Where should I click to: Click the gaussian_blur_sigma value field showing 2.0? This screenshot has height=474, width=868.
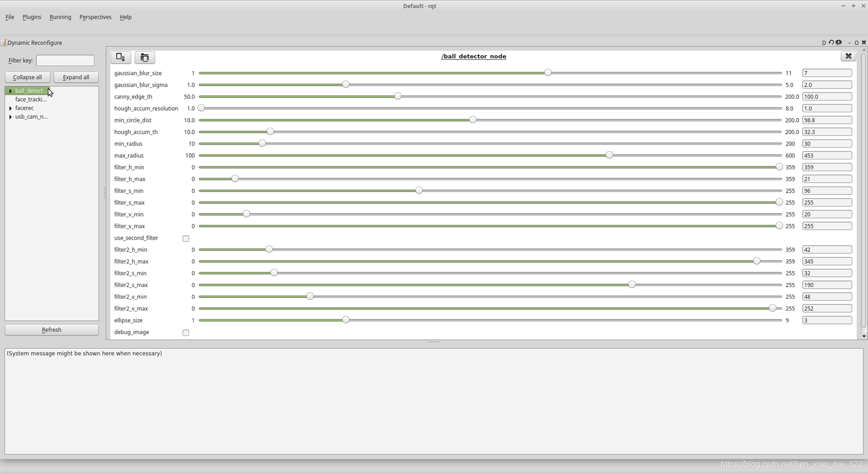coord(827,85)
